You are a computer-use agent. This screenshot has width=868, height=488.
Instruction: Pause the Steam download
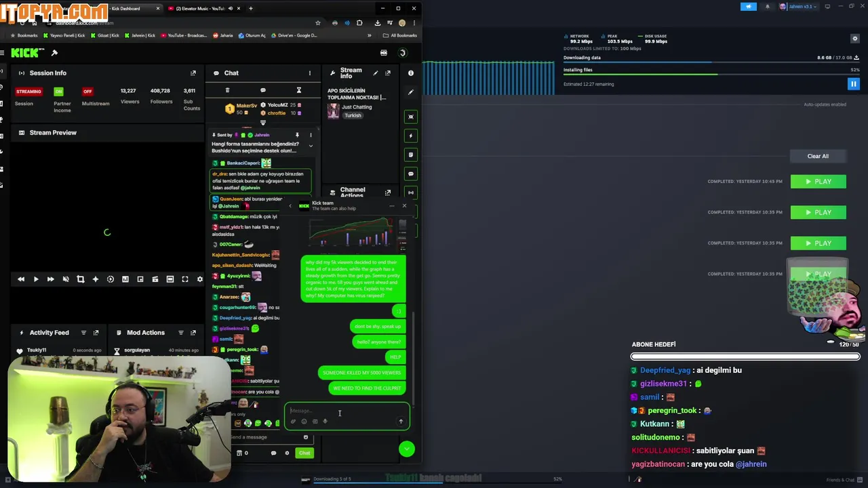(x=854, y=84)
